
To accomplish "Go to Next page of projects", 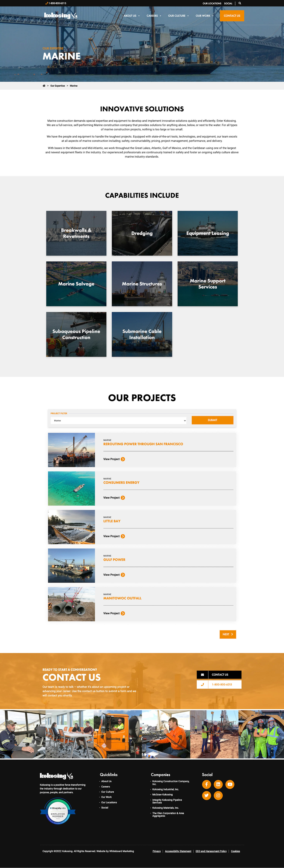I will tap(228, 634).
